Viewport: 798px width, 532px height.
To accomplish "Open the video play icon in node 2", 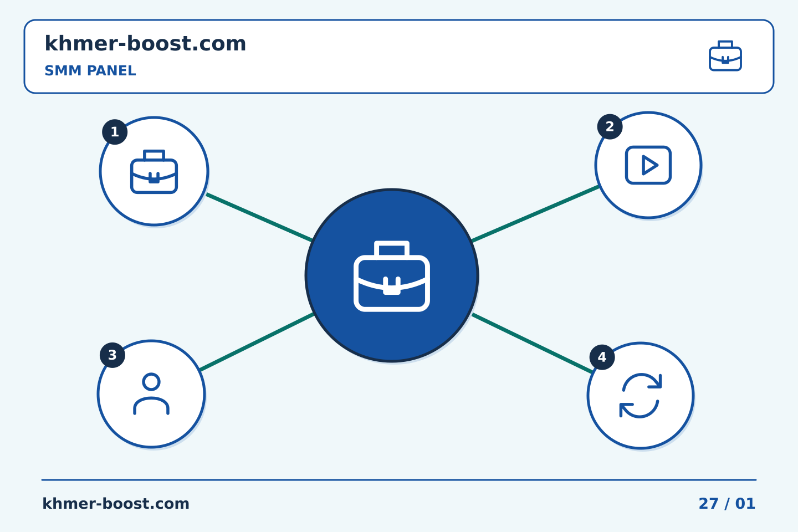I will (648, 165).
